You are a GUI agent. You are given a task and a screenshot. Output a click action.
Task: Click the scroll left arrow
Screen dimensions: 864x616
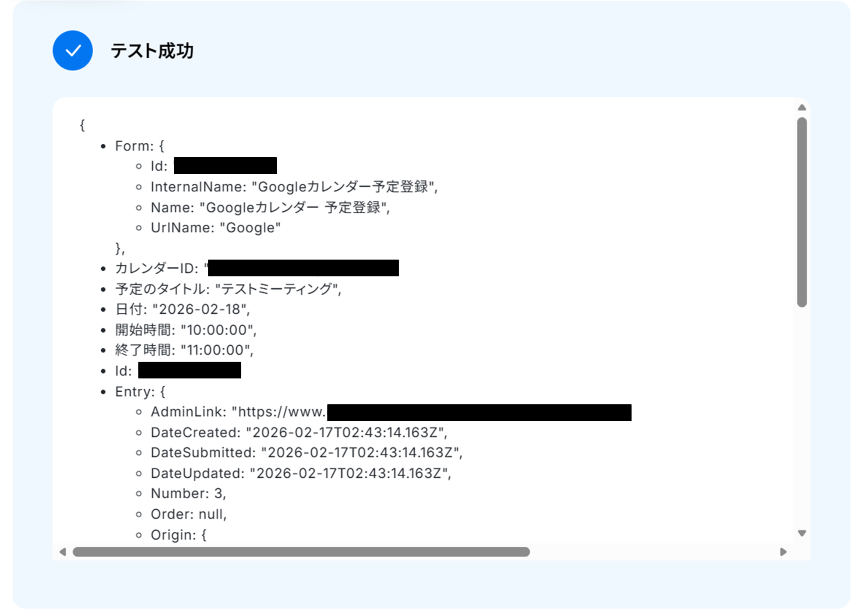(x=63, y=552)
